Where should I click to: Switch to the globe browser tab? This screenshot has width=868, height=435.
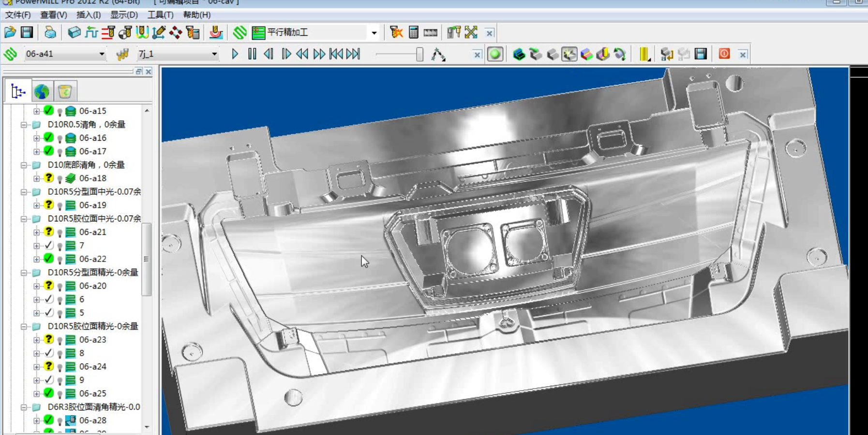42,91
